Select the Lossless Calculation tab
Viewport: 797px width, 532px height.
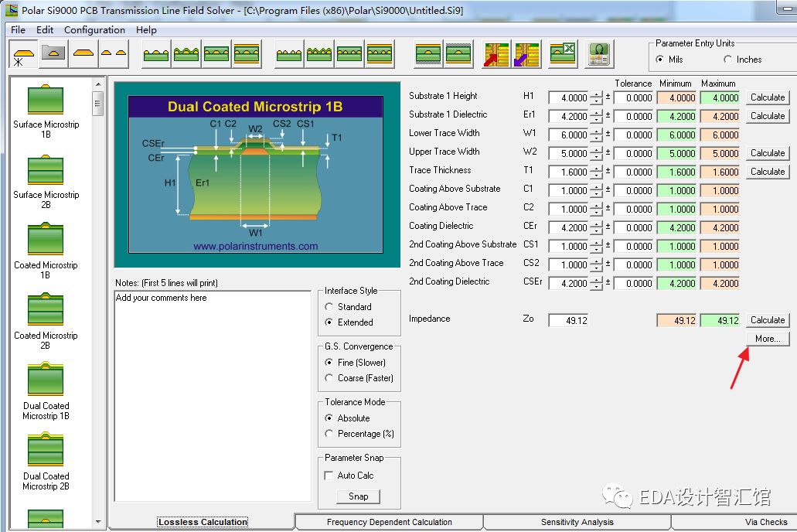pyautogui.click(x=203, y=522)
